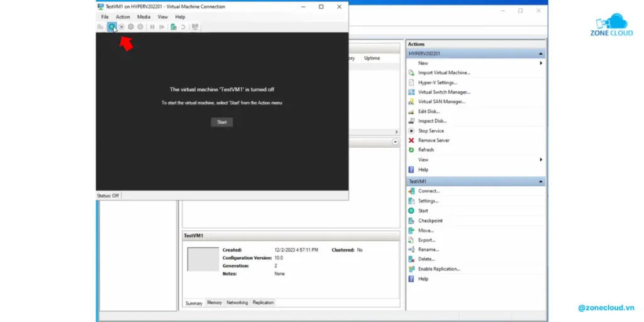Click Import Virtual Machine icon in Actions
This screenshot has width=644, height=322.
tap(411, 73)
